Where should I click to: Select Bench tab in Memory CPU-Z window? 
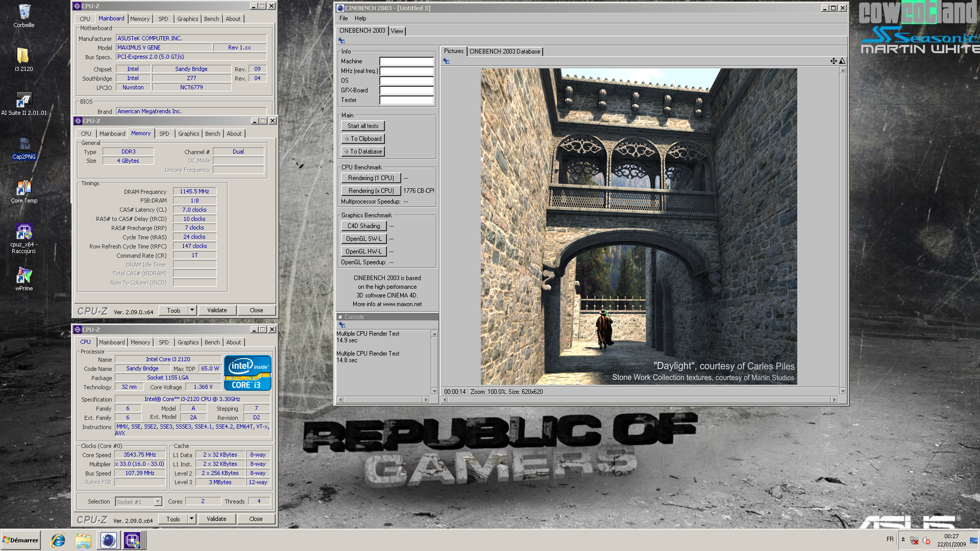[x=213, y=134]
